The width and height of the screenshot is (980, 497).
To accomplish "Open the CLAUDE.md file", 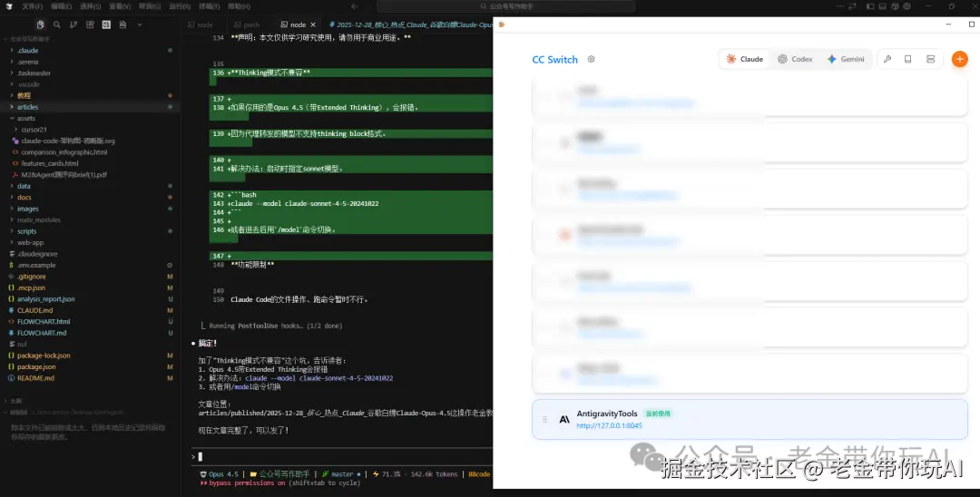I will [x=35, y=310].
